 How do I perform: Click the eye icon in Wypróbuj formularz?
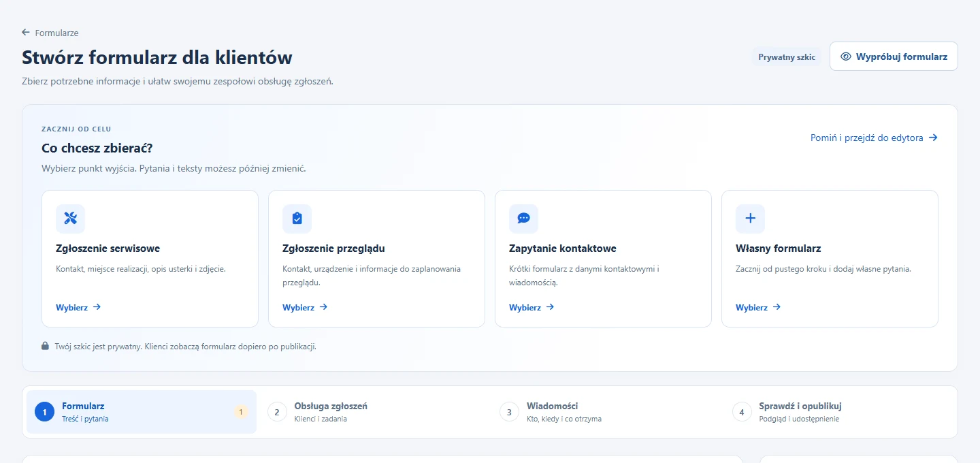(846, 57)
